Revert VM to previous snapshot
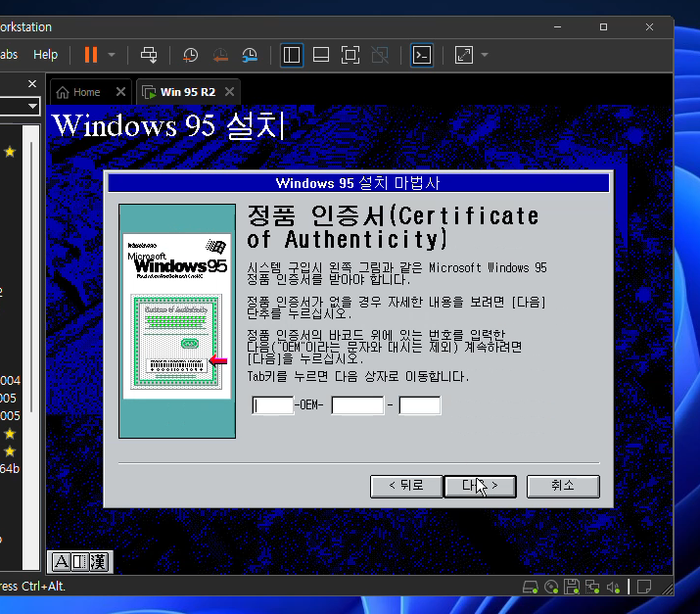 pyautogui.click(x=220, y=55)
